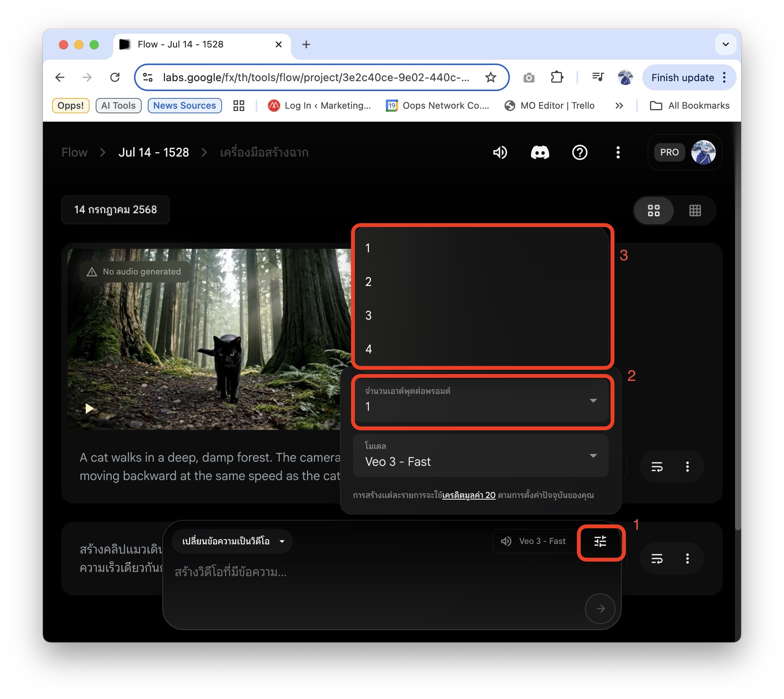
Task: Switch to large tile grid view
Action: tap(653, 211)
